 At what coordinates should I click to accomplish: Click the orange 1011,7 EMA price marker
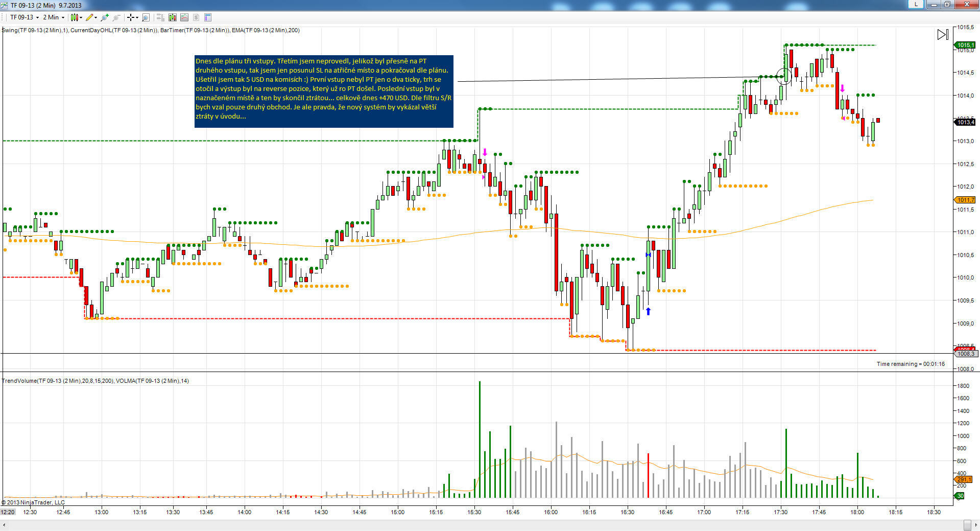tap(965, 200)
